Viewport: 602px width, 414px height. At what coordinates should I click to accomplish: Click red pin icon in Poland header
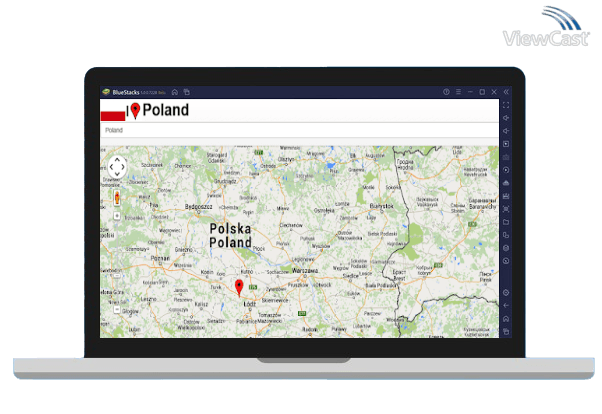tap(135, 111)
